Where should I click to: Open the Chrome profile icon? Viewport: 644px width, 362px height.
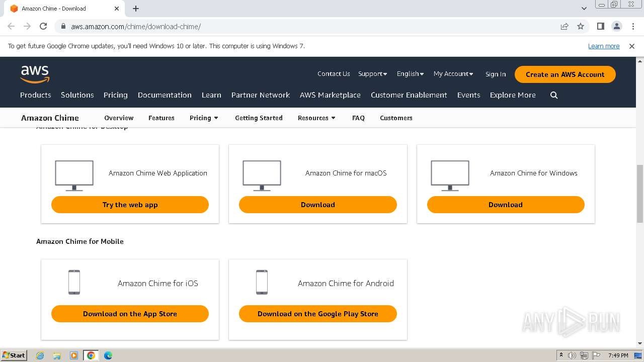pyautogui.click(x=616, y=27)
